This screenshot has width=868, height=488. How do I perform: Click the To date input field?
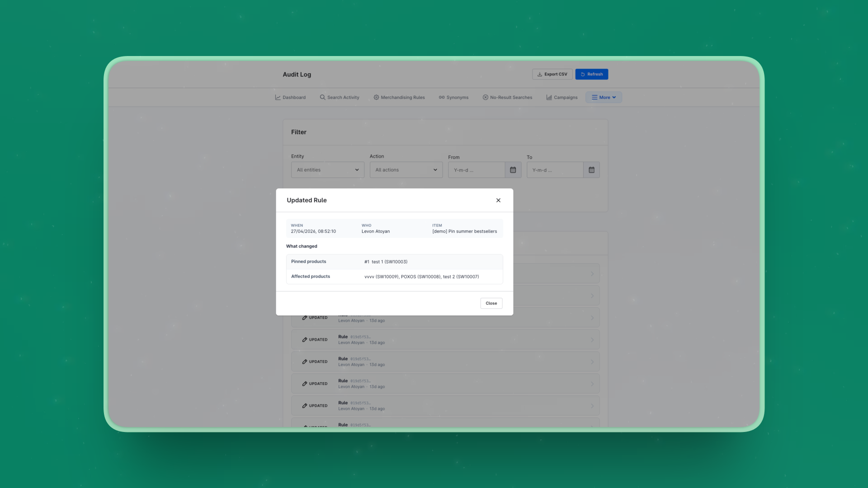coord(555,170)
